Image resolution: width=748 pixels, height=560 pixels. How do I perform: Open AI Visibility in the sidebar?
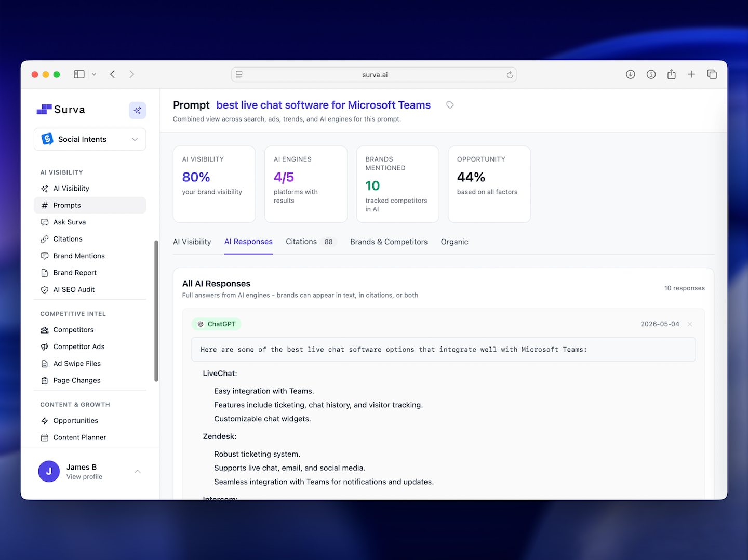pos(90,189)
